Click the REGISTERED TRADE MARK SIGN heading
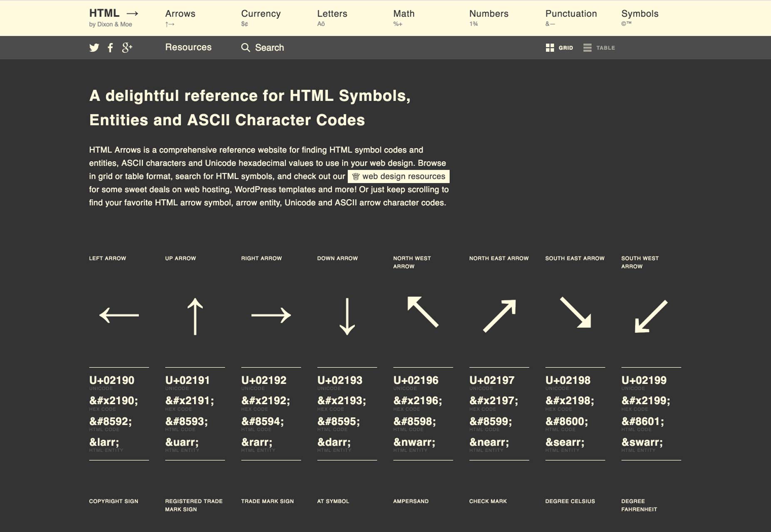The image size is (771, 532). coord(194,505)
